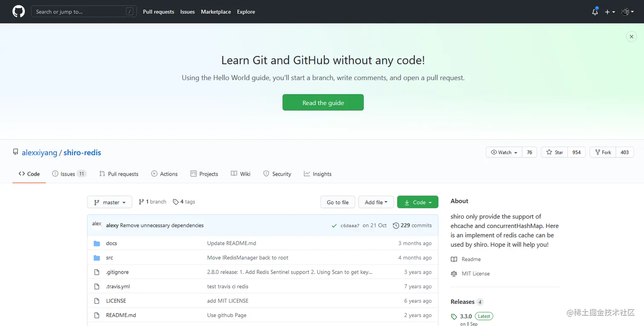Switch to the Wiki tab
The image size is (644, 326).
coord(241,174)
